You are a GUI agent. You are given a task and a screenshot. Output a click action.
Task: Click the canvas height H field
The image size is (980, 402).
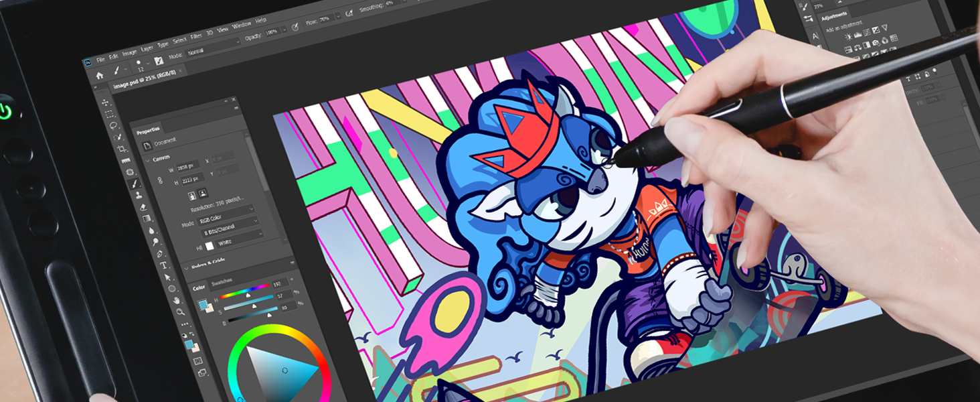click(192, 180)
